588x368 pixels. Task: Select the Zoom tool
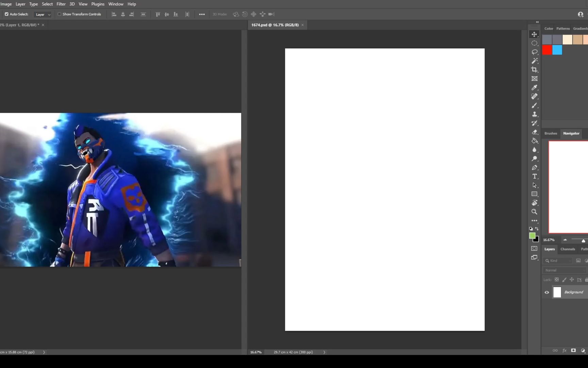pyautogui.click(x=534, y=212)
